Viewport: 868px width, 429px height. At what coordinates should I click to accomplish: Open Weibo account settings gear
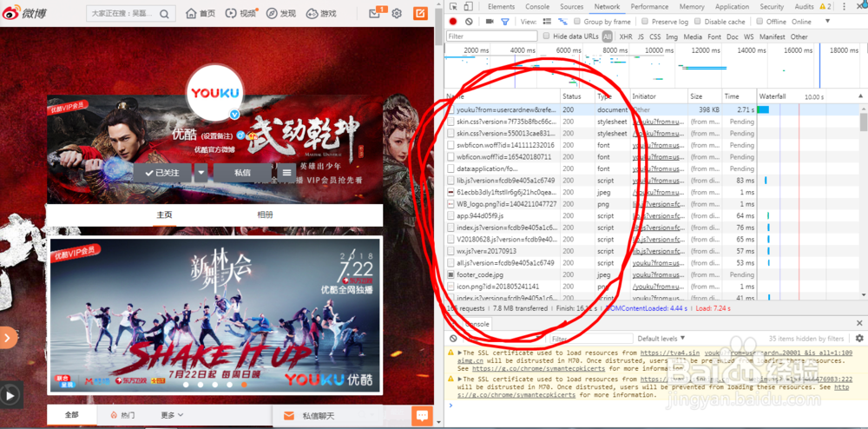397,13
